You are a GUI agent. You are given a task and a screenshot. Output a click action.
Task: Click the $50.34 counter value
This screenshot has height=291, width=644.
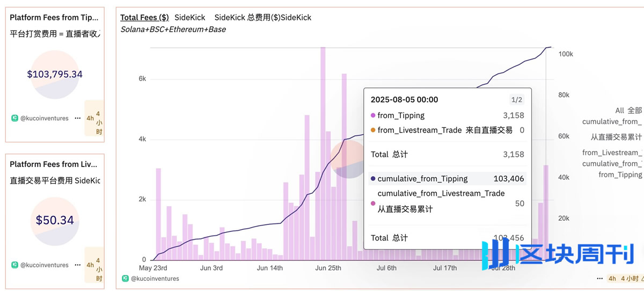click(55, 220)
